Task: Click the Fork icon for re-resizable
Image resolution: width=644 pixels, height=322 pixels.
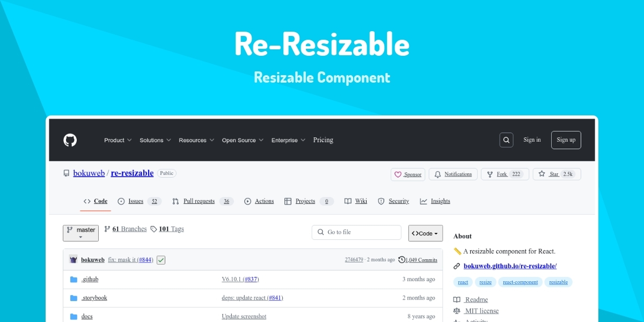Action: 489,174
